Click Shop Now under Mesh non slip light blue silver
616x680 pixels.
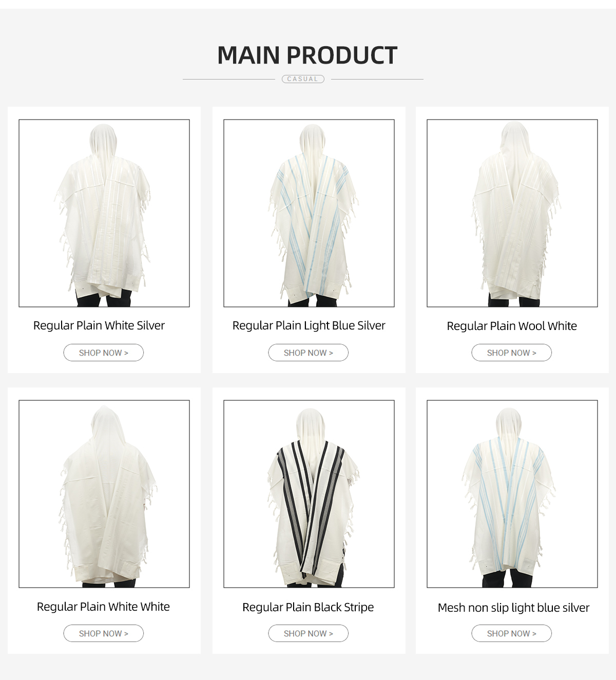(x=512, y=633)
